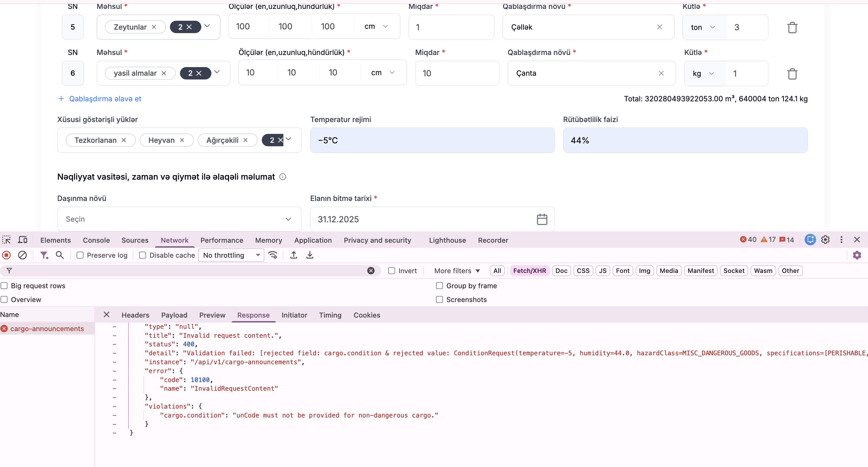This screenshot has height=467, width=868.
Task: Open network conditions wifi icon
Action: [x=273, y=255]
